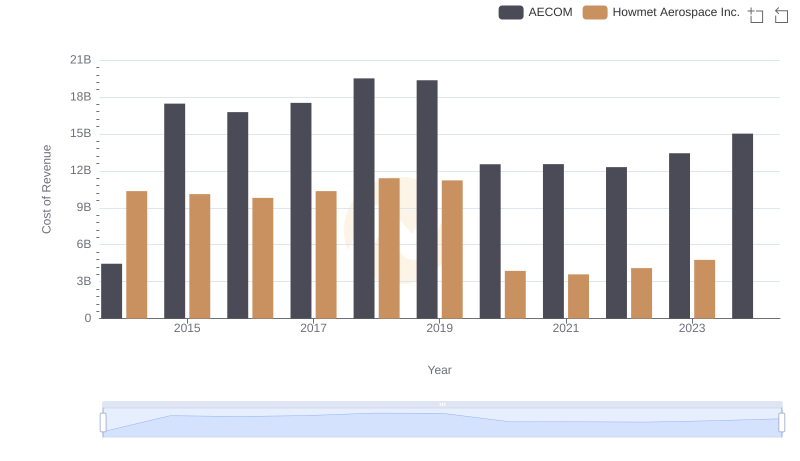Click the zoom reset icon

pyautogui.click(x=781, y=15)
